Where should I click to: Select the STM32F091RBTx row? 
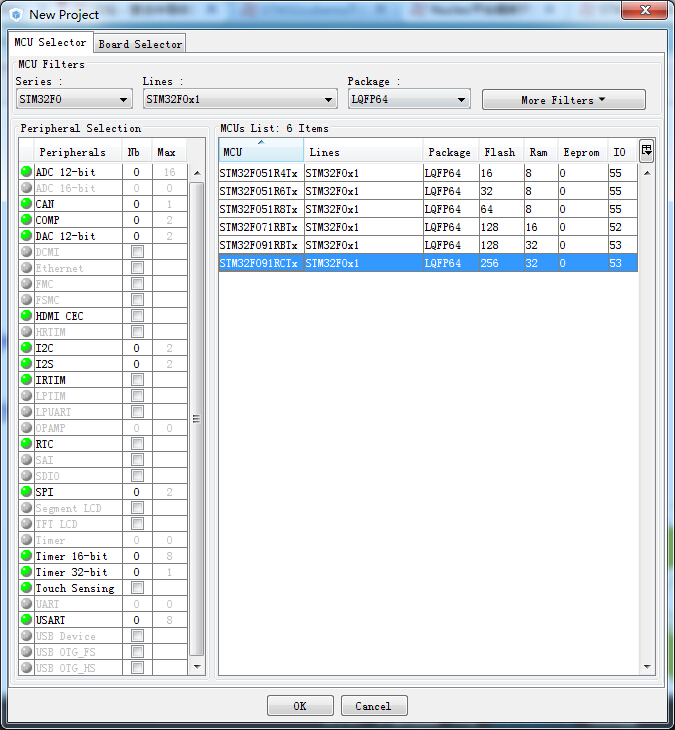click(x=428, y=245)
